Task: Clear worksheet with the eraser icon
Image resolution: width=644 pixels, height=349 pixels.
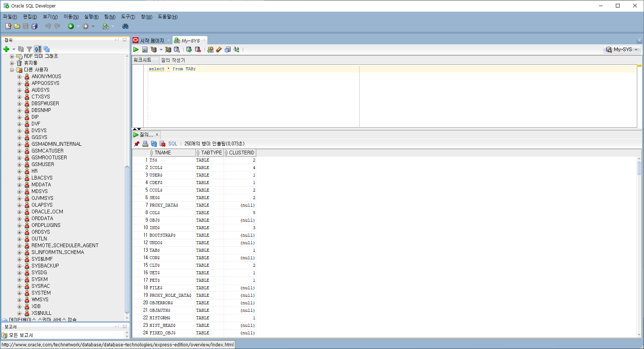Action: [219, 50]
